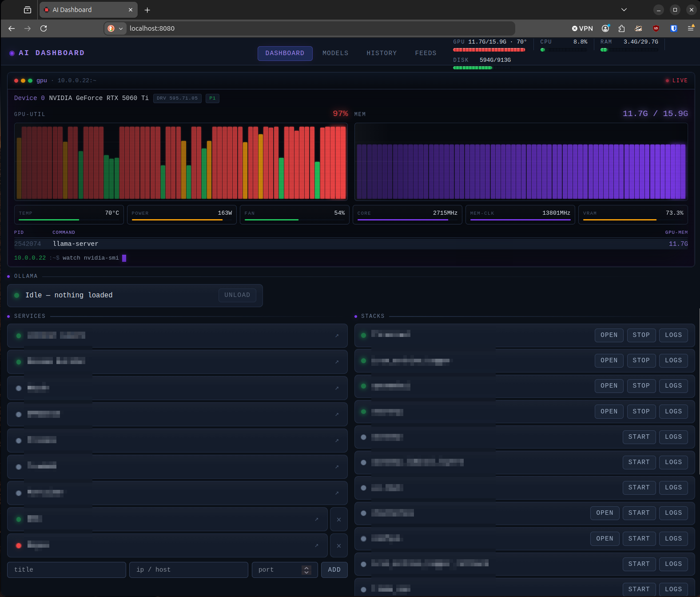Increase port with the stepper up arrow
700x597 pixels.
[306, 568]
